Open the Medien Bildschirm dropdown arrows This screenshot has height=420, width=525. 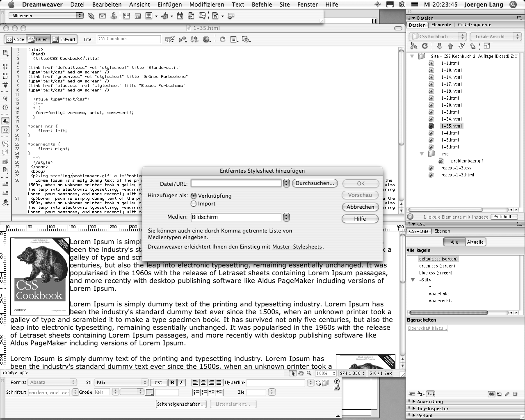(286, 217)
